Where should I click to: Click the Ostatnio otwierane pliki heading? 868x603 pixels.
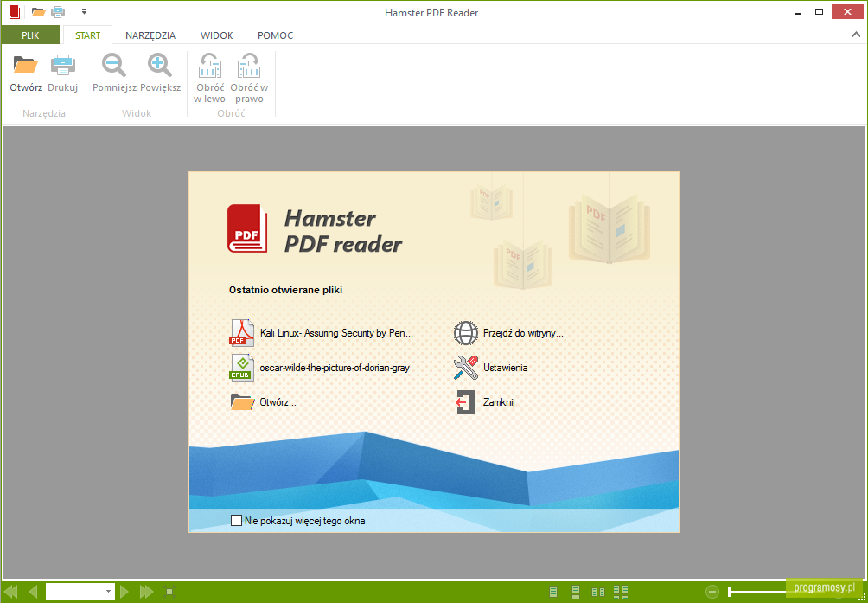[285, 290]
